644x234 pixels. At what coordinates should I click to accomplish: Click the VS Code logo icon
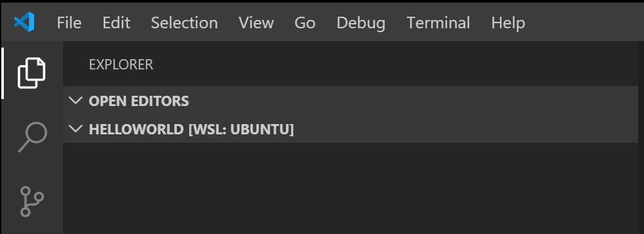pyautogui.click(x=24, y=22)
